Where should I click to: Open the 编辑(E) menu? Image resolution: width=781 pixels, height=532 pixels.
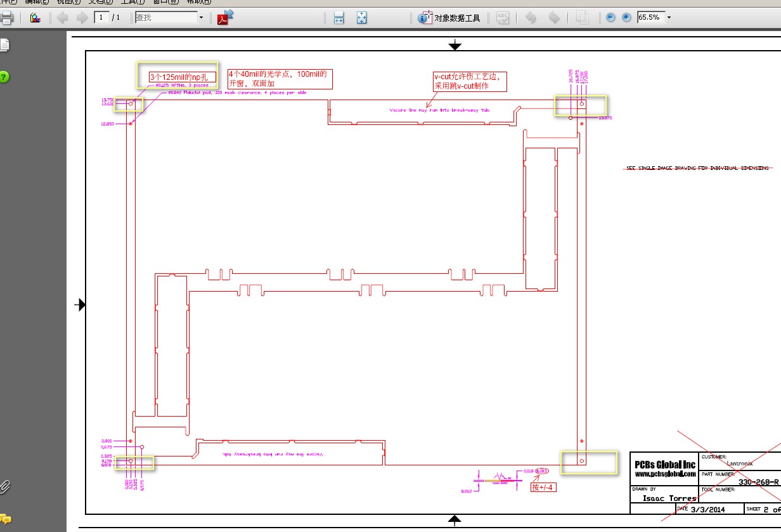37,3
